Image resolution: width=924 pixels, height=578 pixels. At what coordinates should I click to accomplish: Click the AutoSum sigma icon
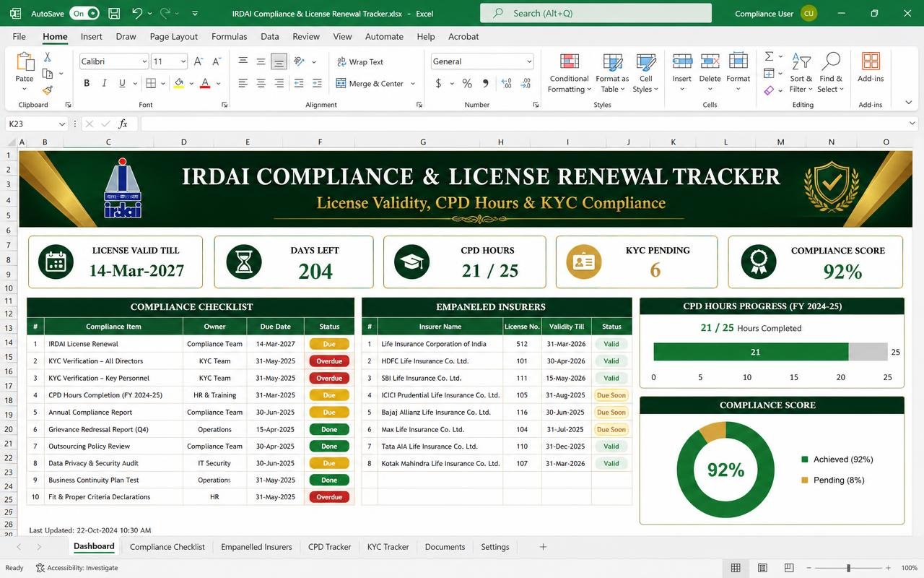[x=769, y=56]
